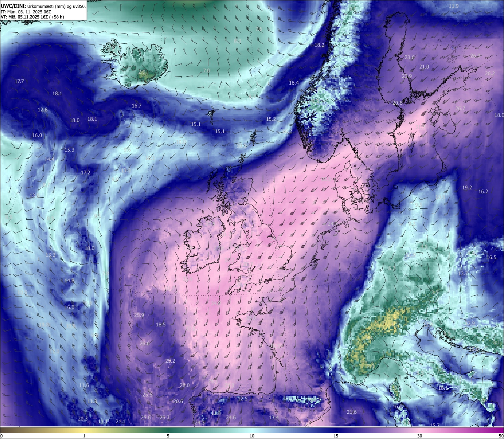
Task: Click the 23.9 value label
Action: coord(407,76)
